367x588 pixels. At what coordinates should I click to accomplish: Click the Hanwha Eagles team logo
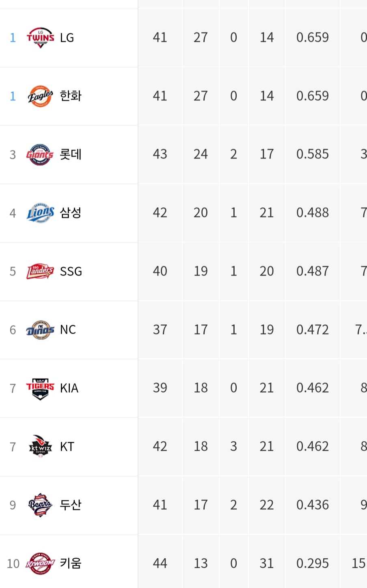(x=40, y=96)
